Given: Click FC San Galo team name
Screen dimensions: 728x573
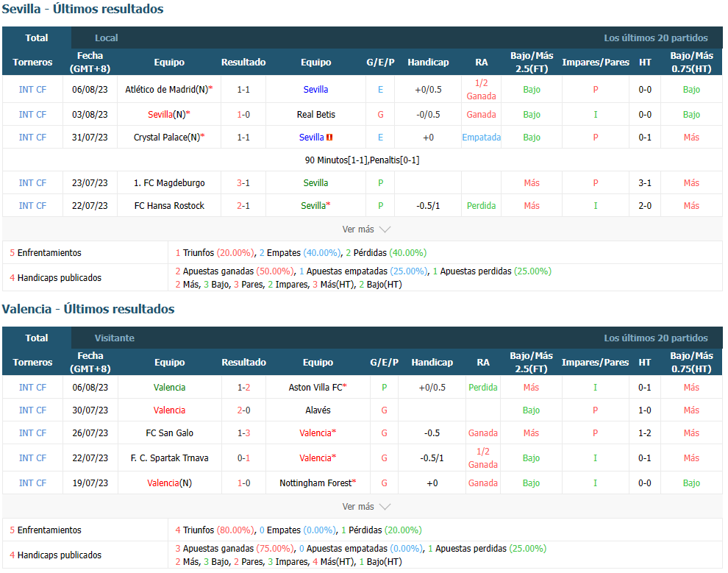Looking at the screenshot, I should [169, 433].
